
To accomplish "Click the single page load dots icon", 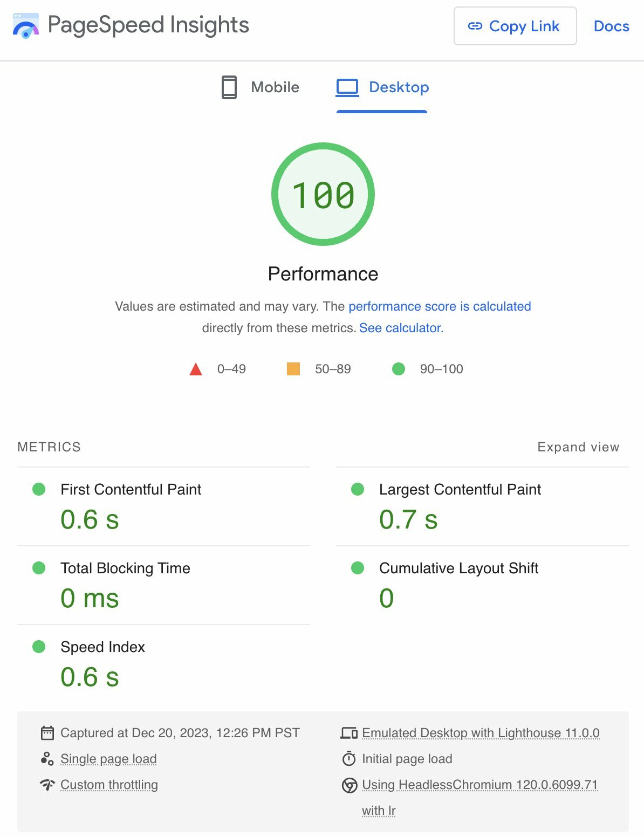I will [47, 759].
